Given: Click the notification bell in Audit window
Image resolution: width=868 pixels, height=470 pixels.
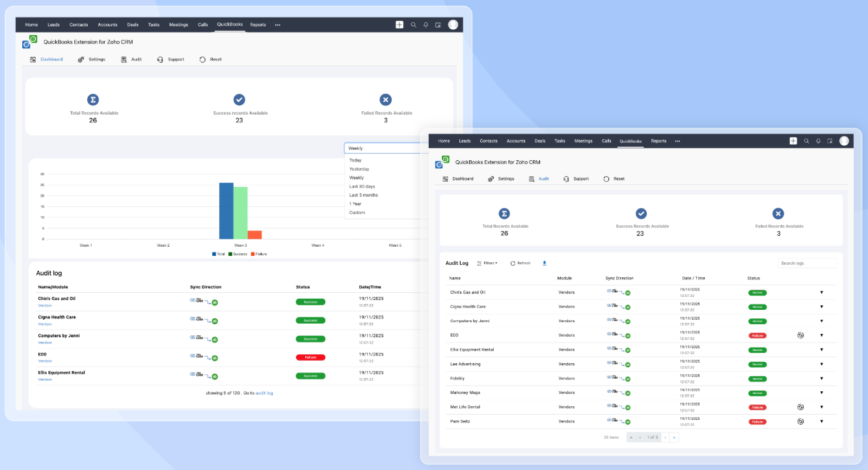Looking at the screenshot, I should pos(818,141).
